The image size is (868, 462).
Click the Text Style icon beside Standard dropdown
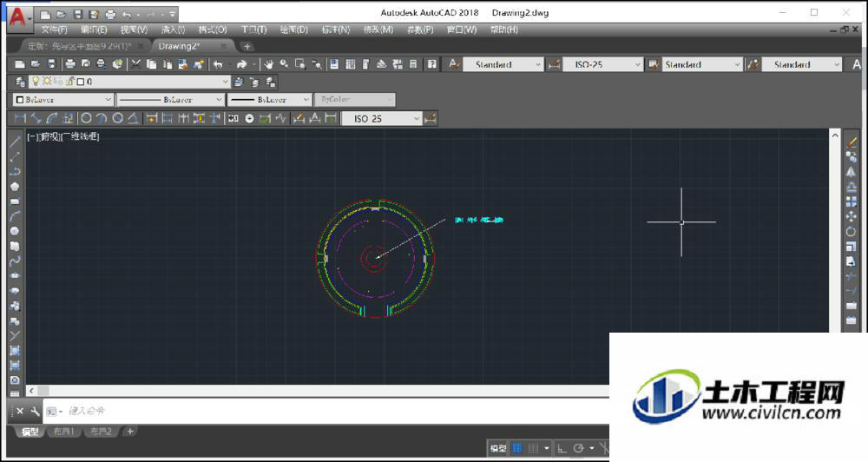click(454, 64)
